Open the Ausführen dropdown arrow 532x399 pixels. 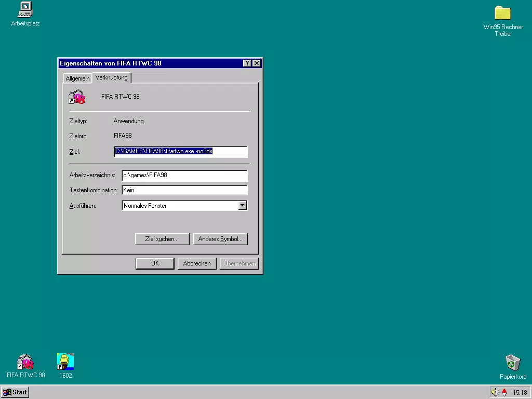242,205
